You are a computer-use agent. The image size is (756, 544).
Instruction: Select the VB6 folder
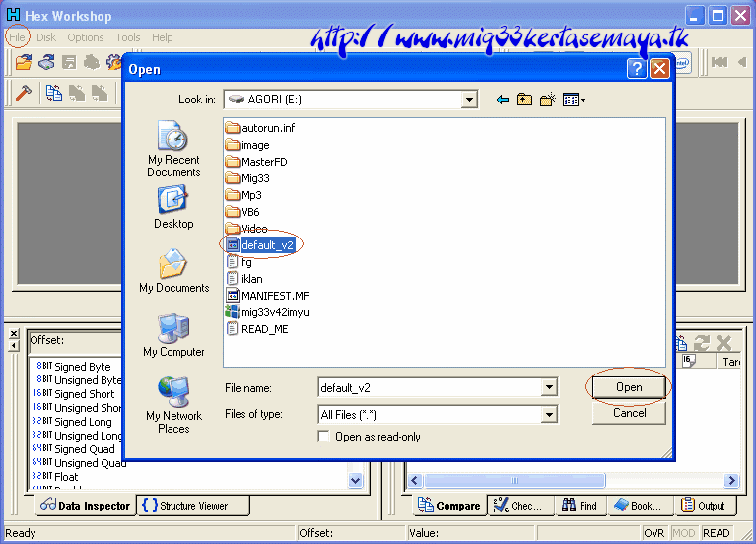(242, 212)
